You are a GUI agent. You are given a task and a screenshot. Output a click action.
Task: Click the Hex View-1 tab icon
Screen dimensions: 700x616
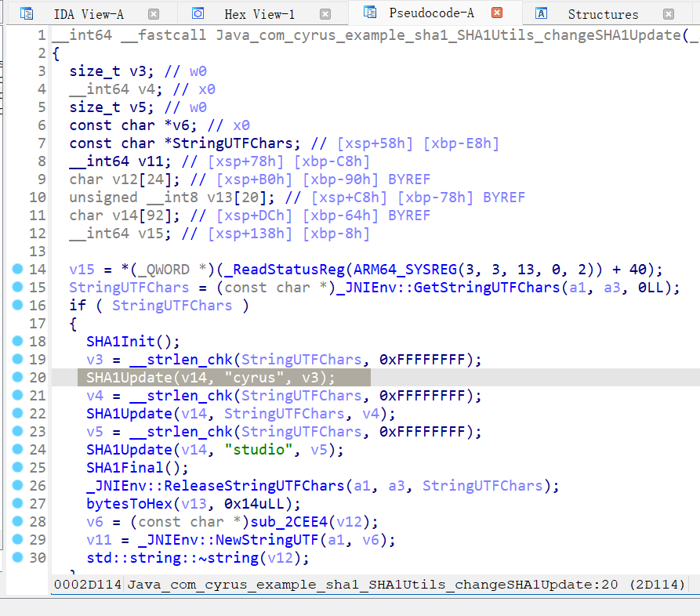coord(198,13)
